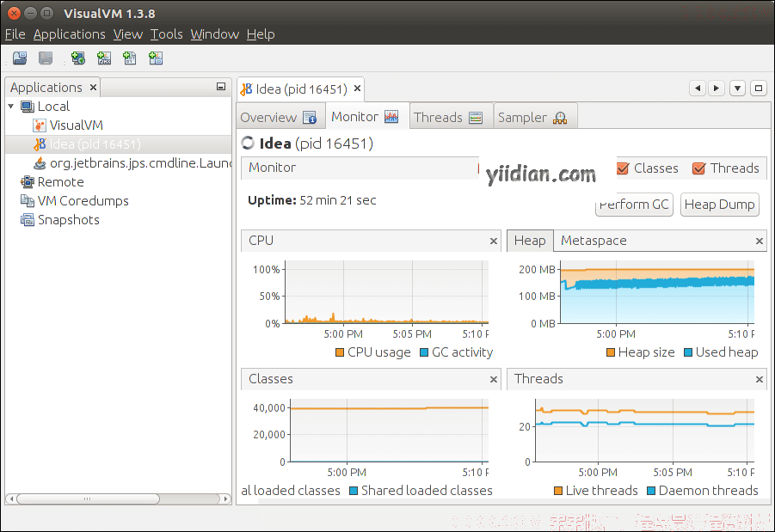775x532 pixels.
Task: Click the Load Snapshot toolbar icon
Action: pos(20,58)
